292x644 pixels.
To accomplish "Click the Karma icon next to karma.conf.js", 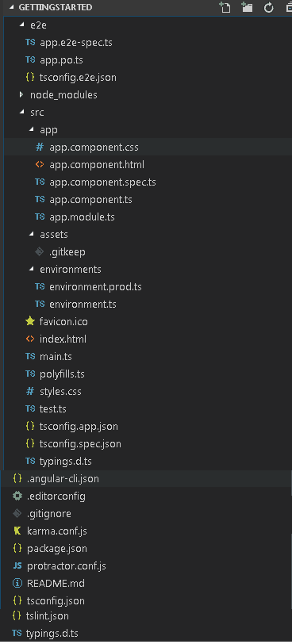I will [x=17, y=531].
